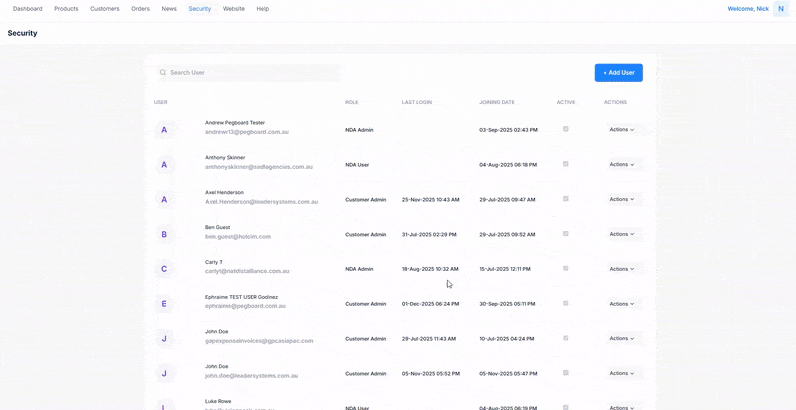Open the Nick profile avatar in header
This screenshot has height=410, width=796.
coord(781,9)
